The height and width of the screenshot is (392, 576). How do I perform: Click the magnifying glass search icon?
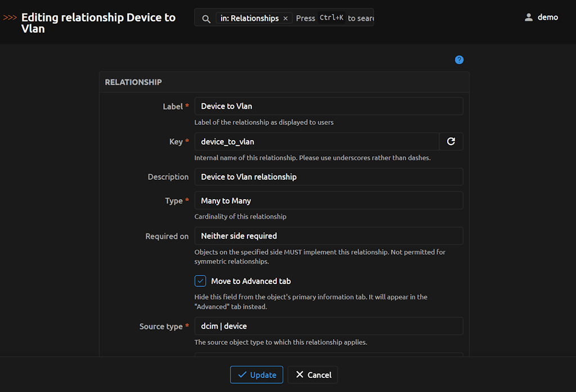(x=206, y=19)
